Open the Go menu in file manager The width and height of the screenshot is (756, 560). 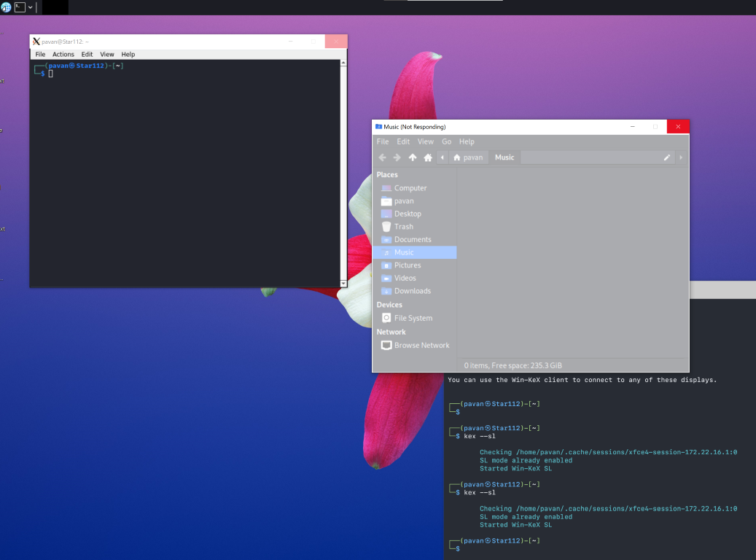pos(446,141)
